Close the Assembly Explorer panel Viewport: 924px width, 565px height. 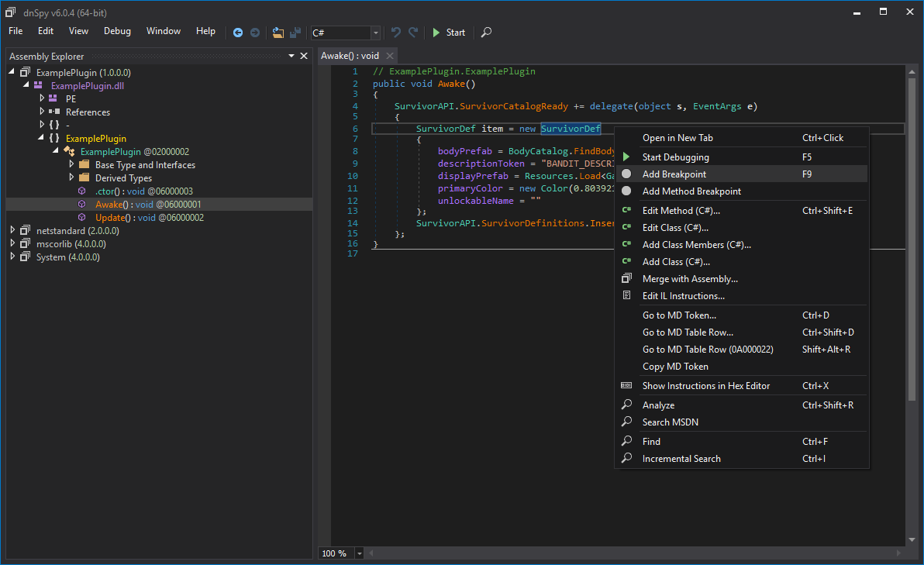pyautogui.click(x=304, y=56)
